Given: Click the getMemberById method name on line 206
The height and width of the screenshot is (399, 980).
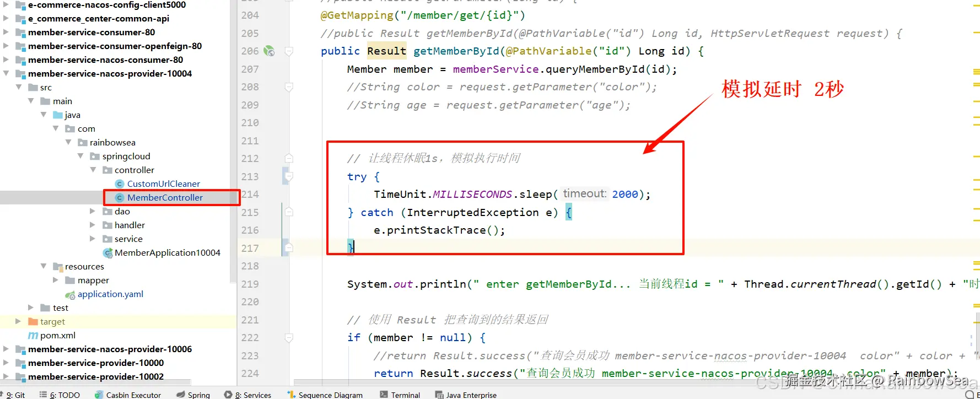Looking at the screenshot, I should [x=456, y=51].
